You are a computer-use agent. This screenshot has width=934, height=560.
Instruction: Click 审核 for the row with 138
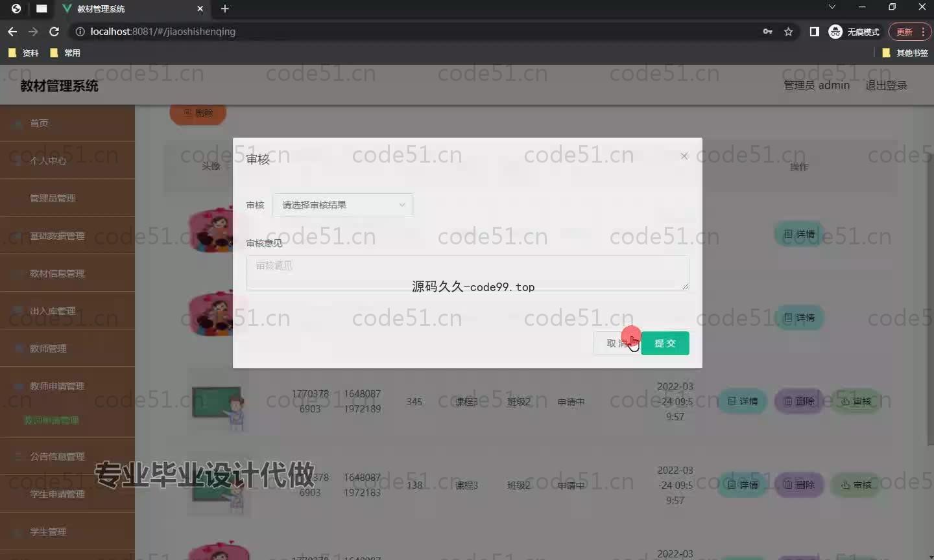(x=856, y=485)
